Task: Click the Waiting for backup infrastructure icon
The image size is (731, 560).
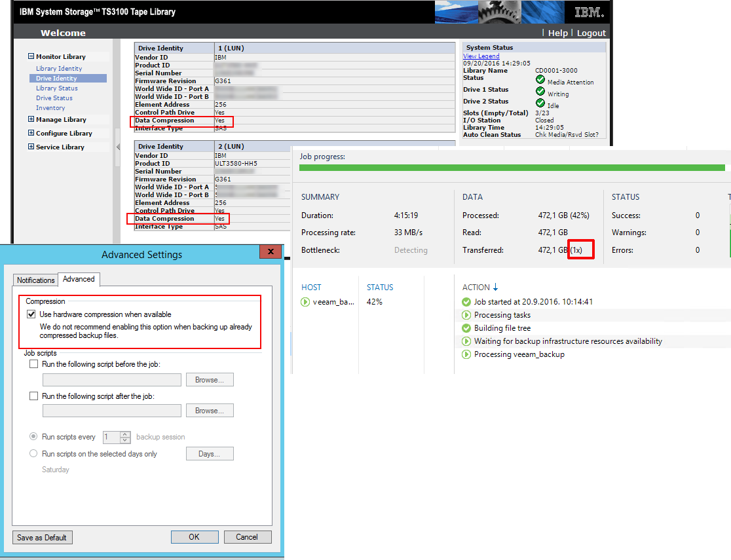Action: click(x=466, y=341)
